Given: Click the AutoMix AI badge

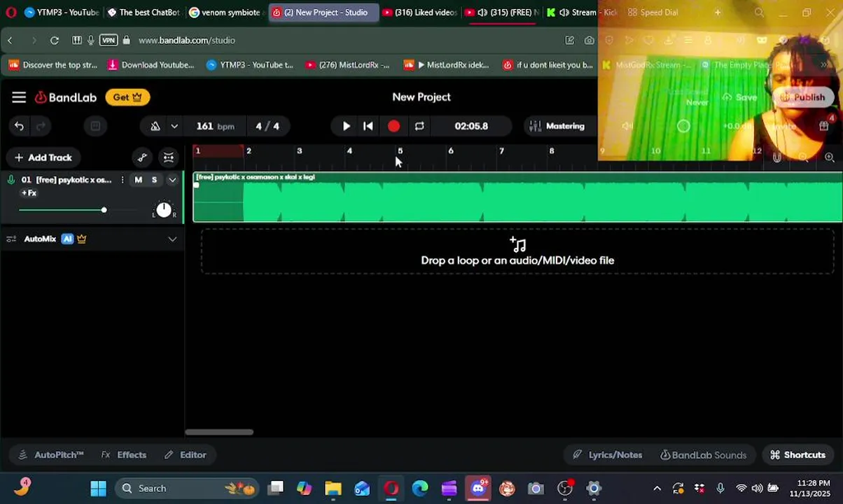Looking at the screenshot, I should point(67,239).
